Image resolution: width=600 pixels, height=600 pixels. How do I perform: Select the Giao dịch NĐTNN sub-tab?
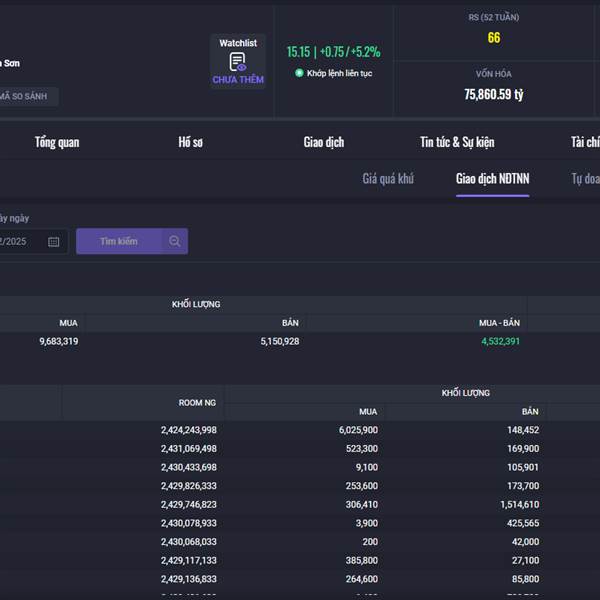coord(492,179)
